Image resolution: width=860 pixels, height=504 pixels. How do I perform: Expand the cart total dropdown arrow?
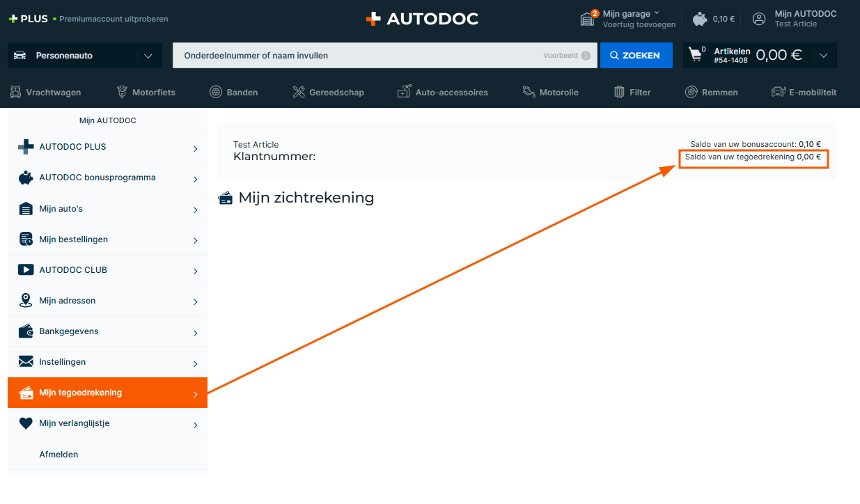coord(824,56)
